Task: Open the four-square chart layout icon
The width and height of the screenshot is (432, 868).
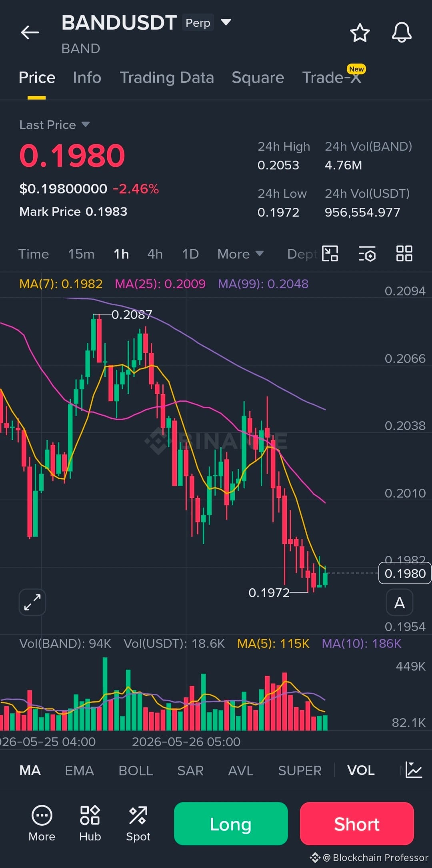Action: click(404, 253)
